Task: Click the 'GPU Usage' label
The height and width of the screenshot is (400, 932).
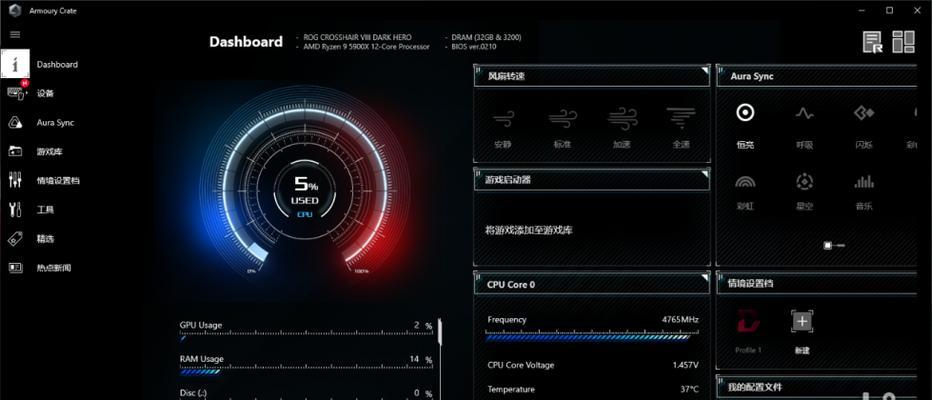Action: coord(201,325)
